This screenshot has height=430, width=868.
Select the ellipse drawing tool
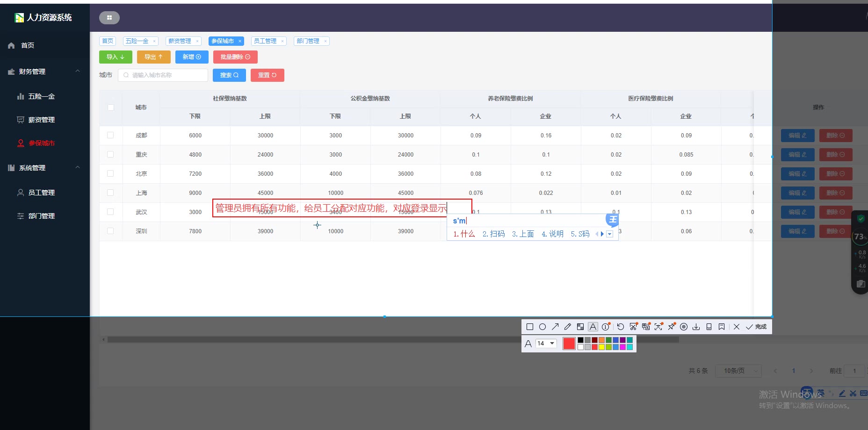(x=542, y=327)
